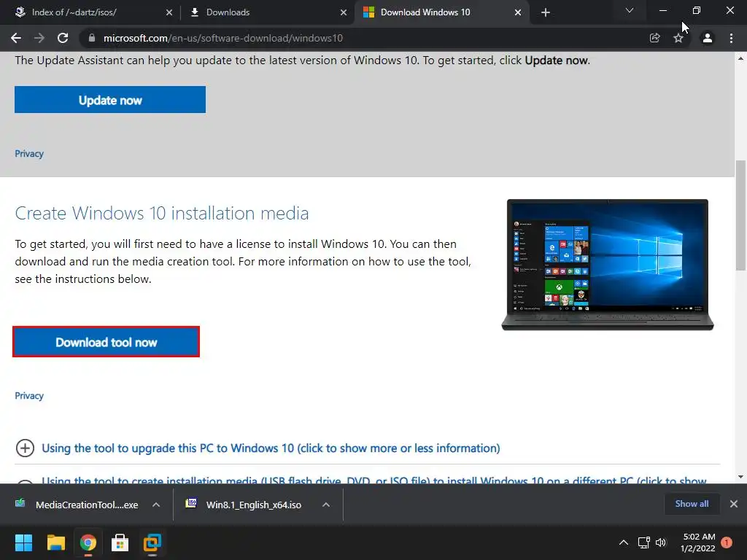Open network status tray icon
Viewport: 747px width, 560px height.
[x=643, y=542]
